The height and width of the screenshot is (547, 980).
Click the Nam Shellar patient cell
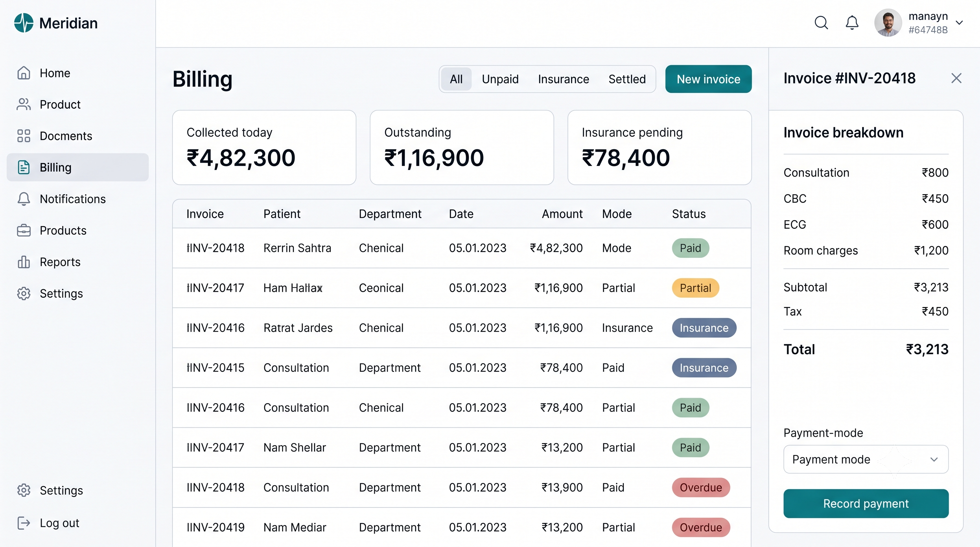[294, 448]
